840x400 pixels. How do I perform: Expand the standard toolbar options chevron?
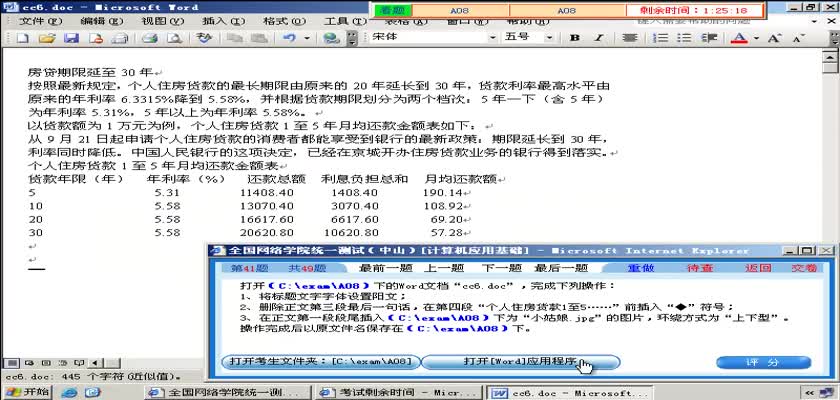tap(352, 38)
